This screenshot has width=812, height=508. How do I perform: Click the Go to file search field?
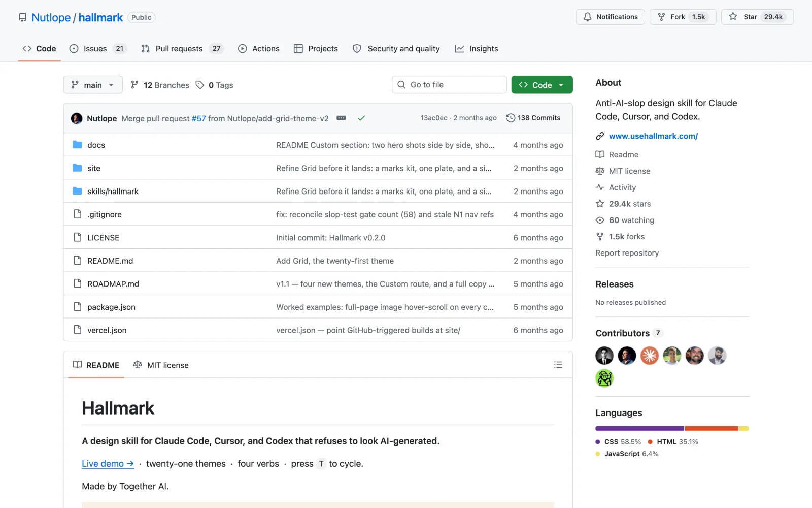tap(449, 85)
